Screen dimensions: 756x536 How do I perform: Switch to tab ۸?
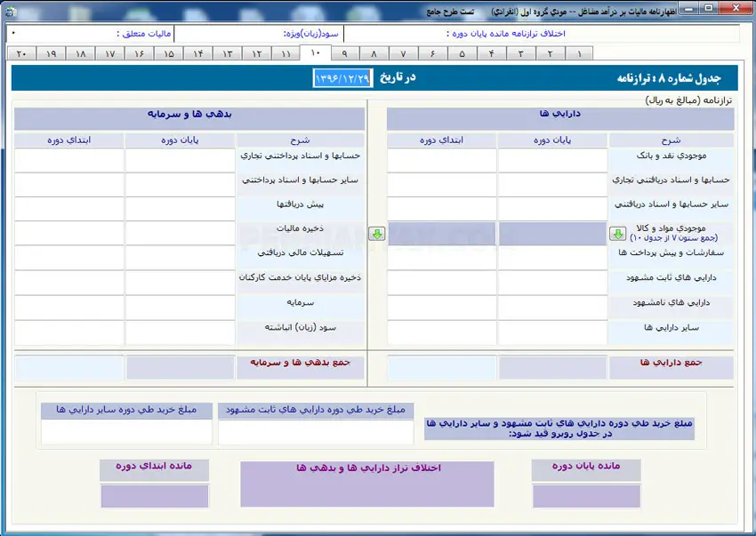pyautogui.click(x=374, y=53)
